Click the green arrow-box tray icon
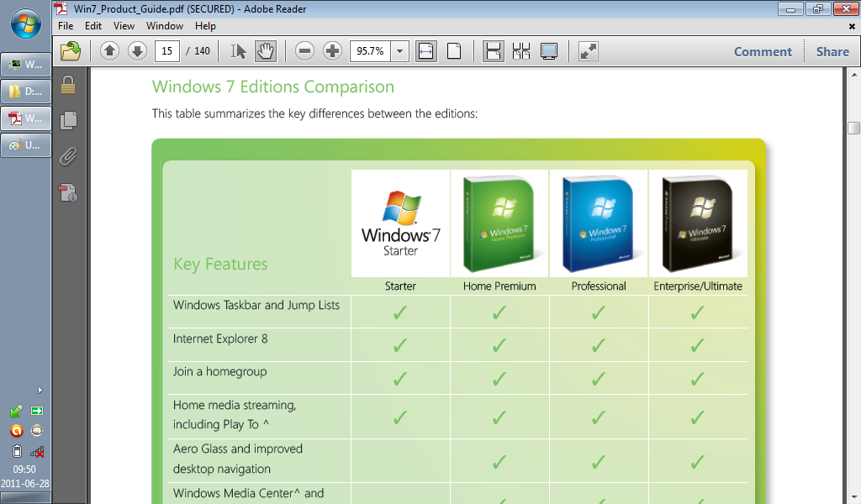This screenshot has height=504, width=861. tap(37, 411)
